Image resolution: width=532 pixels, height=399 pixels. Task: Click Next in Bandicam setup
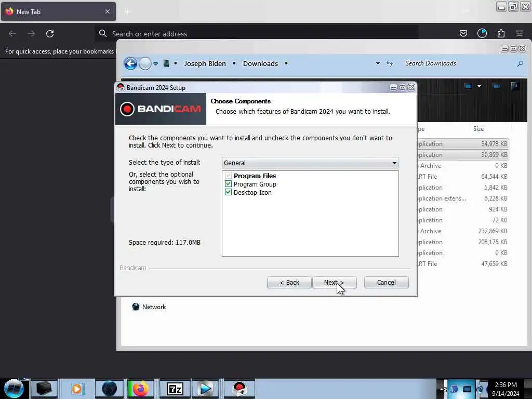tap(334, 282)
